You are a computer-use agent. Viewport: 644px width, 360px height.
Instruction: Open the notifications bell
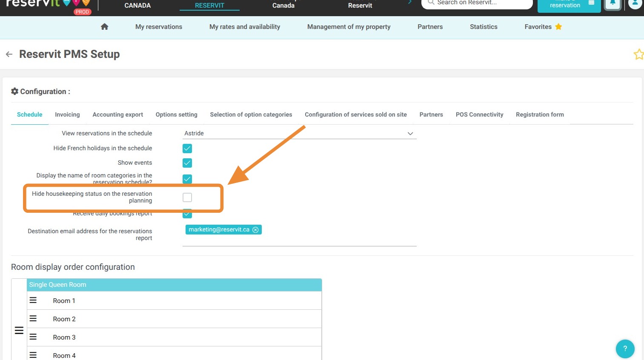click(x=613, y=3)
